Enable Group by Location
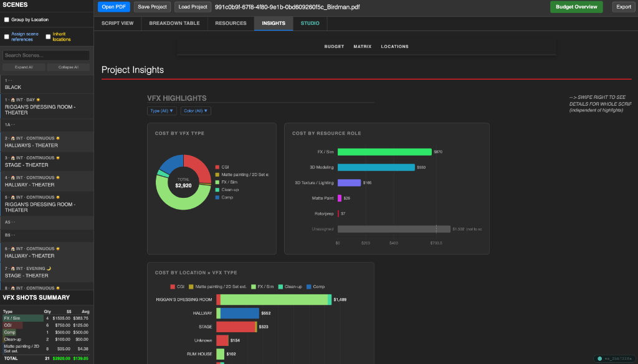Screen dimensions: 638x364 [6, 19]
